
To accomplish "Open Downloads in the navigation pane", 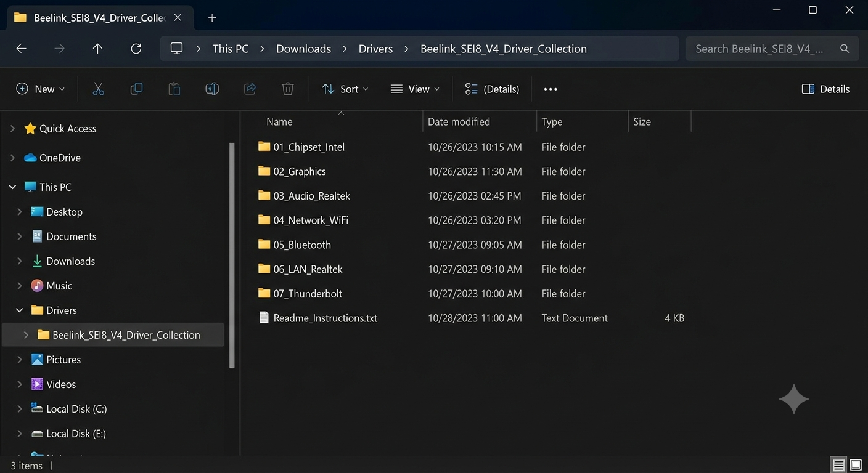I will [71, 261].
